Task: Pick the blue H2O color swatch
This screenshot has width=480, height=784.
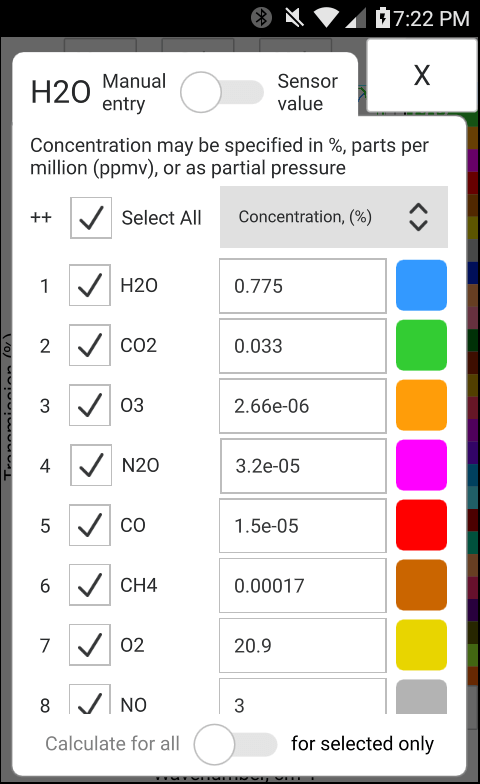Action: tap(422, 285)
